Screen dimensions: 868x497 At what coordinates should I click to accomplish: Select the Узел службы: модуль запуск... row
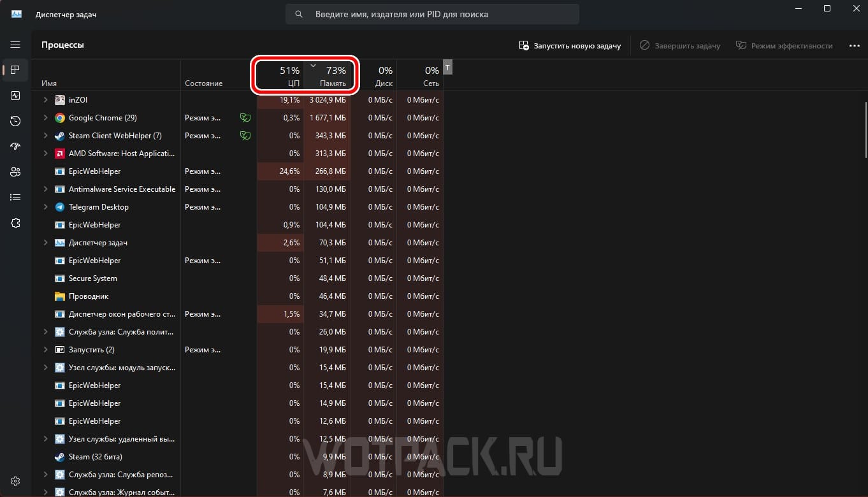pyautogui.click(x=237, y=368)
